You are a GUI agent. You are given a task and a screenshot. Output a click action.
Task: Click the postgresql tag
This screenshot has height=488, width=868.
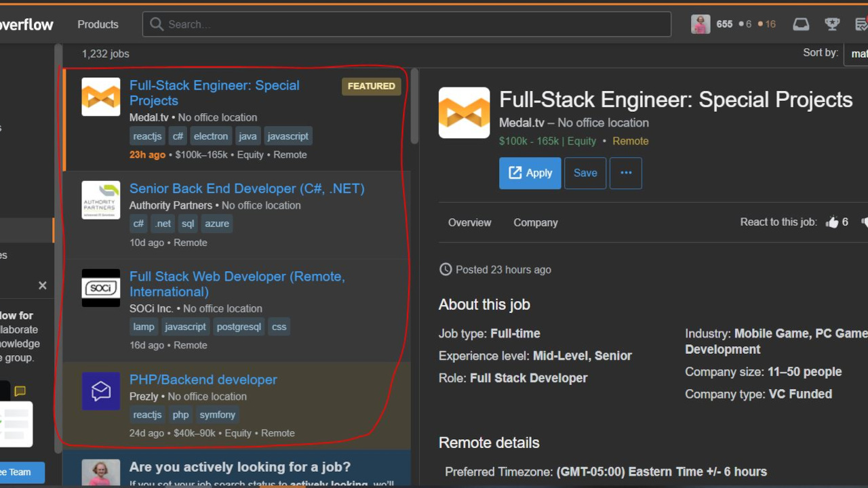[239, 327]
